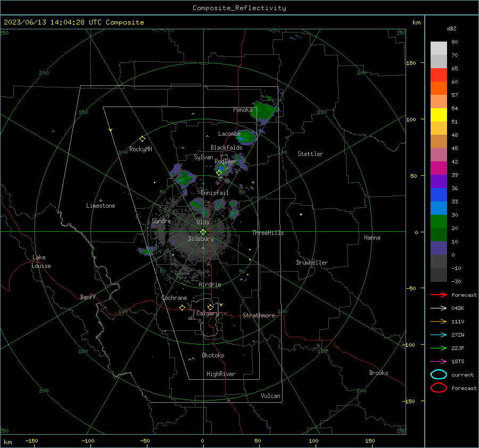Click the white plus marker west of Hanna
479x448 pixels.
point(301,214)
